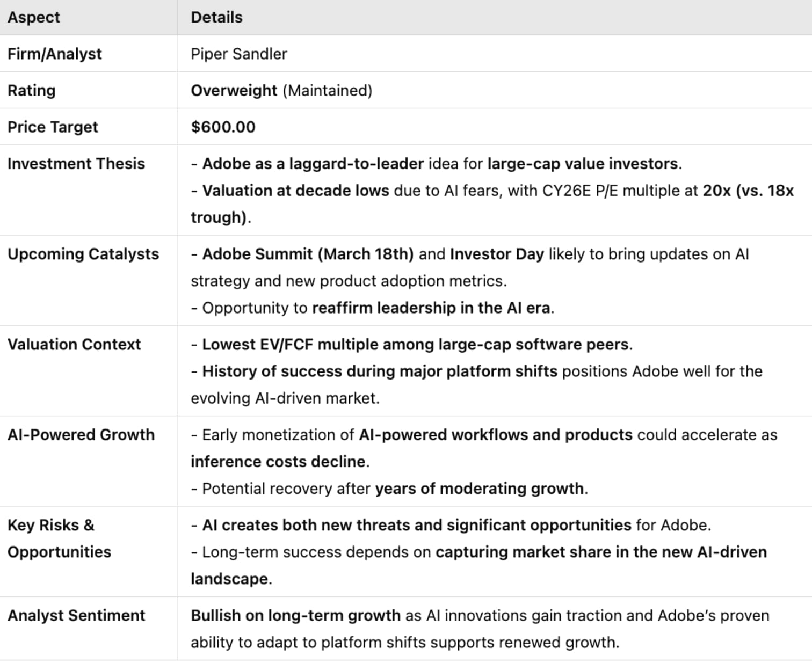The image size is (812, 663).
Task: Select the Valuation Context row label
Action: (74, 345)
